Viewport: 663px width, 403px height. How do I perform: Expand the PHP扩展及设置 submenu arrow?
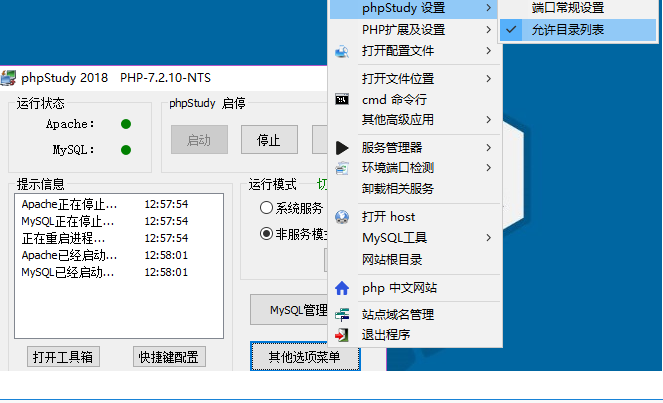[488, 30]
